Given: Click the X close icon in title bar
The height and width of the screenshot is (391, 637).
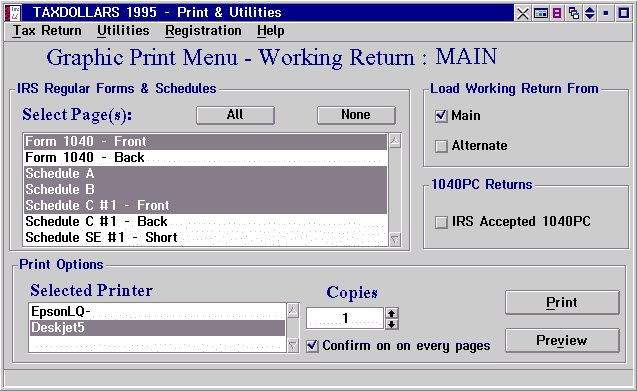Looking at the screenshot, I should point(522,13).
